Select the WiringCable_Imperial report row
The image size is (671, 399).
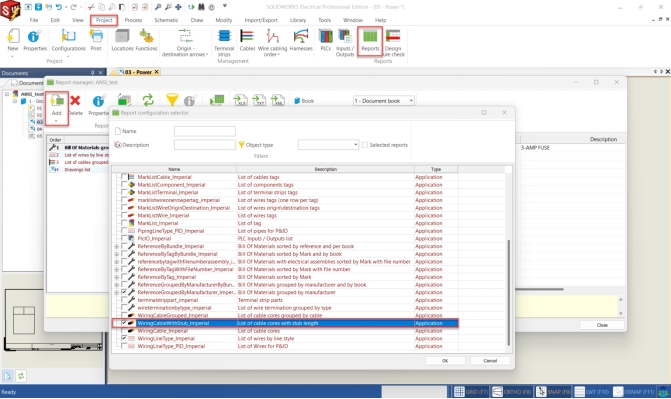click(x=285, y=331)
